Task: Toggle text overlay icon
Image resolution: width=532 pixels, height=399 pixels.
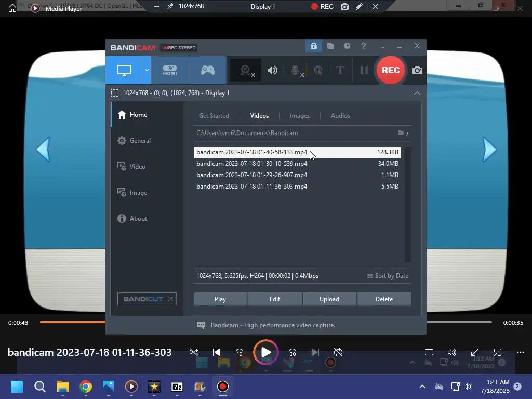Action: pos(340,70)
